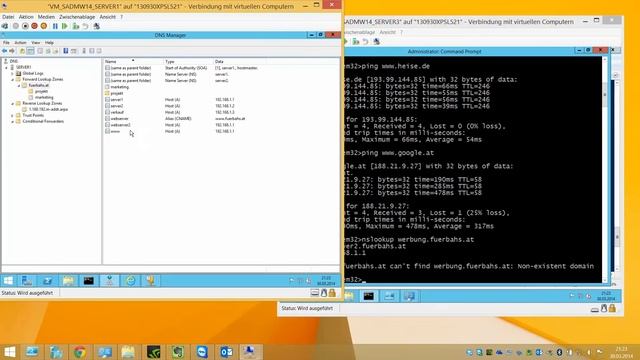
Task: Click the orange Save state icon in SERVER1 toolbar
Action: tap(44, 26)
